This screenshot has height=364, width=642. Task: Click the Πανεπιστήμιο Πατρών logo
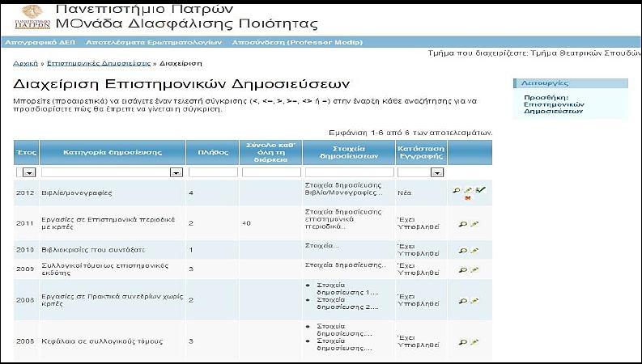[32, 17]
